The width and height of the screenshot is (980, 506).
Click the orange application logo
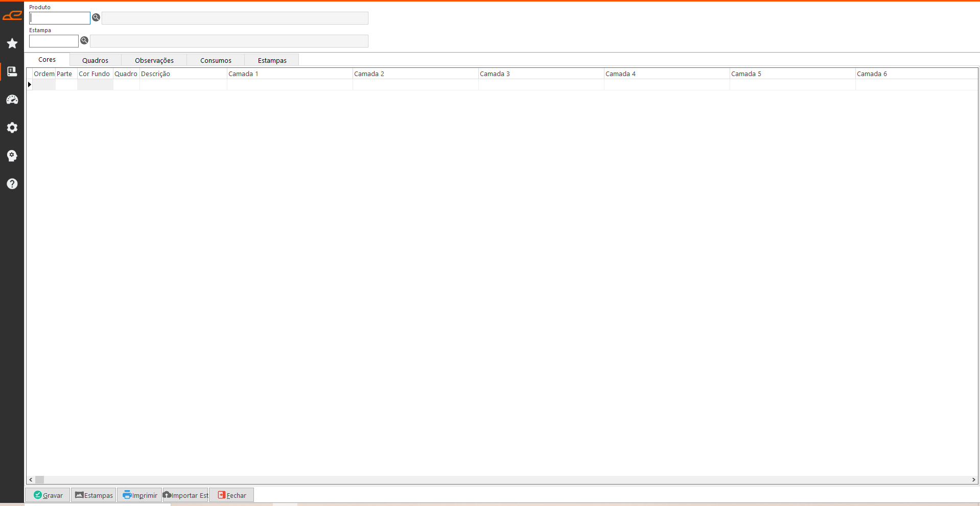(12, 16)
